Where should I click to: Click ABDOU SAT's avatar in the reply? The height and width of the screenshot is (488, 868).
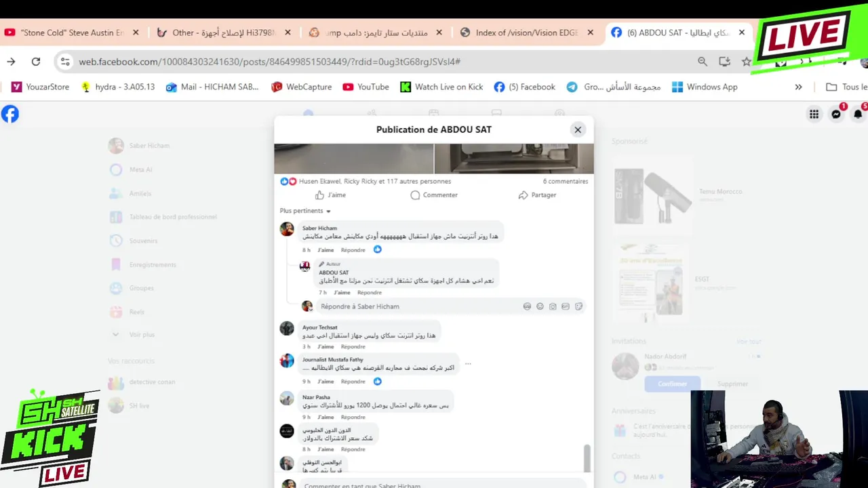point(305,266)
